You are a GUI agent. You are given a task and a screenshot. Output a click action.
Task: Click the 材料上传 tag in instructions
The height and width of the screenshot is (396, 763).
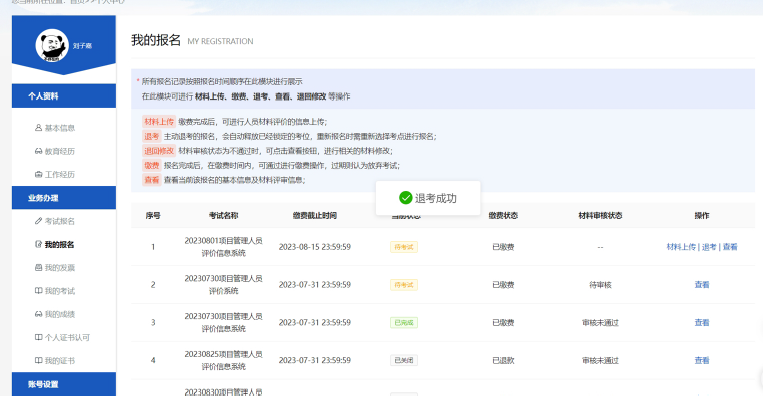pyautogui.click(x=159, y=122)
